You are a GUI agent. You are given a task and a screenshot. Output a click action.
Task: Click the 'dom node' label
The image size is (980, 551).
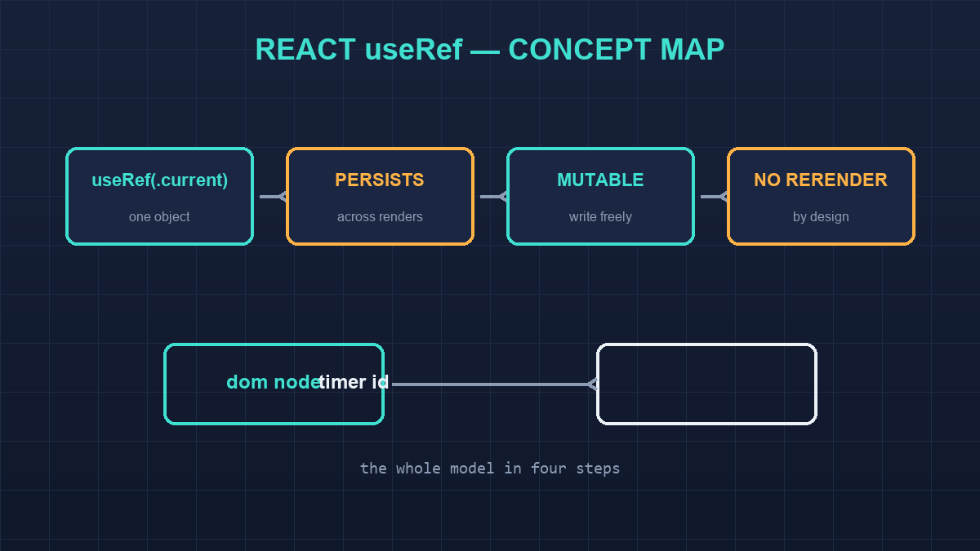pos(273,382)
